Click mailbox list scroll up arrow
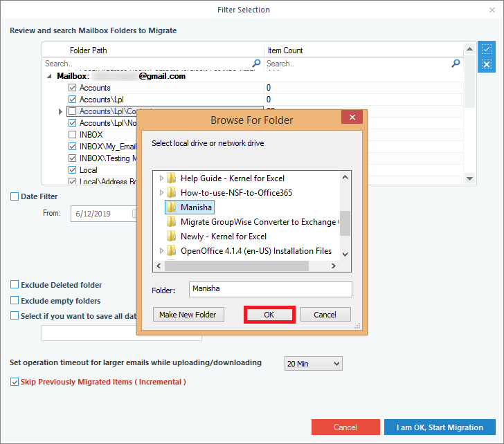The image size is (504, 444). (469, 49)
